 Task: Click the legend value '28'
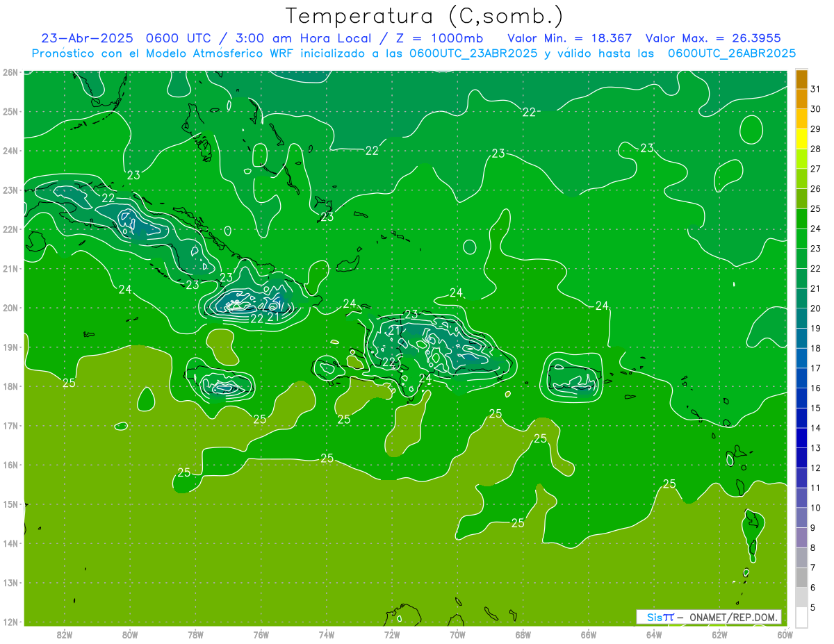(x=816, y=149)
